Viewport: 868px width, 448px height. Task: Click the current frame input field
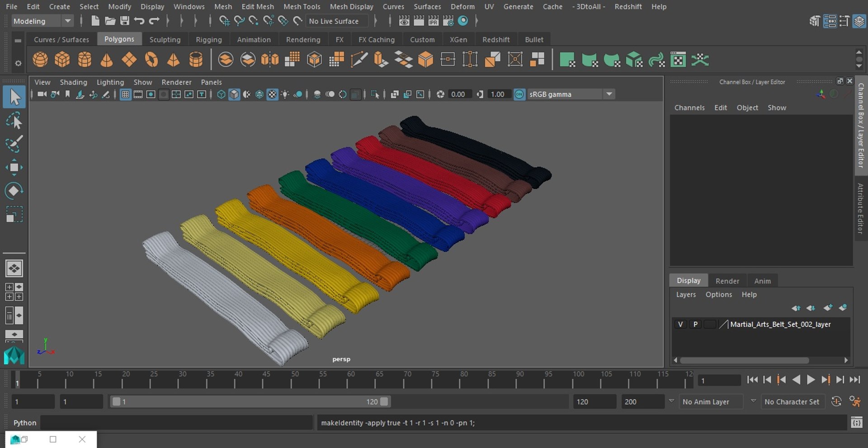pyautogui.click(x=719, y=380)
